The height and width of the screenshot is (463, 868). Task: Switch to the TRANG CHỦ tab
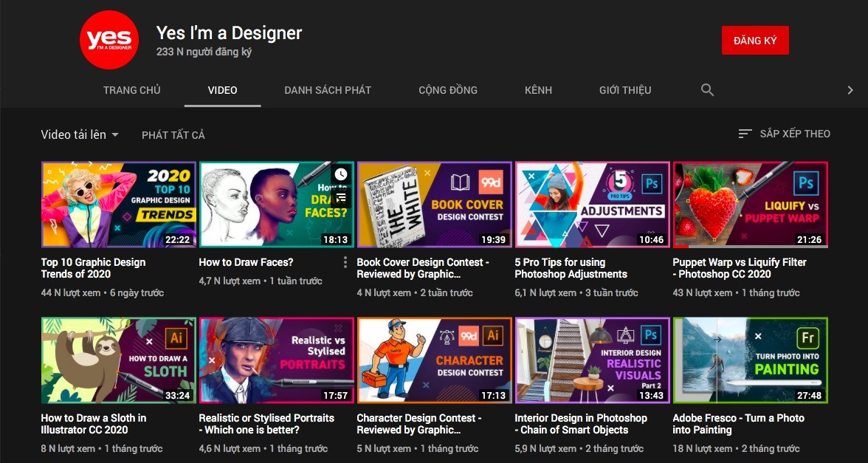point(131,90)
